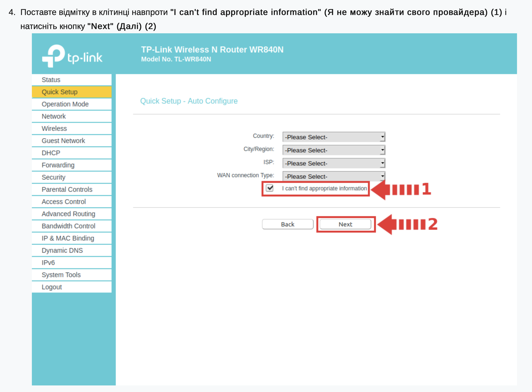This screenshot has height=392, width=532.
Task: Open the System Tools menu
Action: point(61,275)
